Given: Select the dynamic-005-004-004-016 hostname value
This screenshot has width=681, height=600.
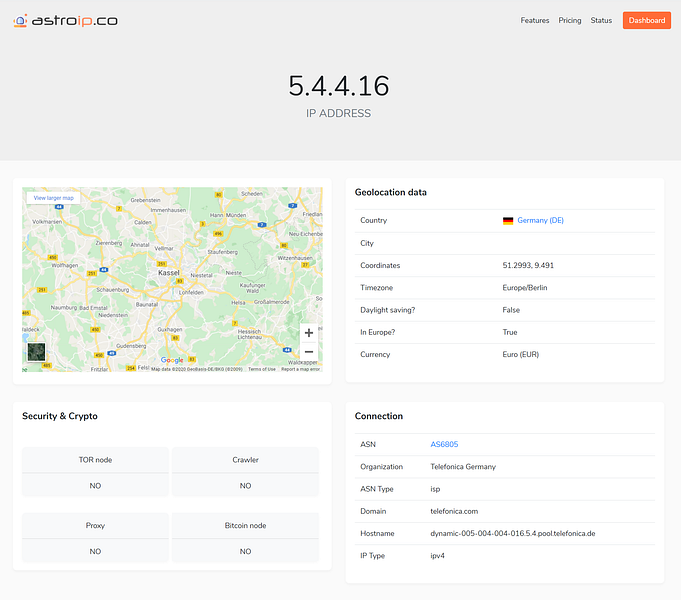Looking at the screenshot, I should (512, 534).
